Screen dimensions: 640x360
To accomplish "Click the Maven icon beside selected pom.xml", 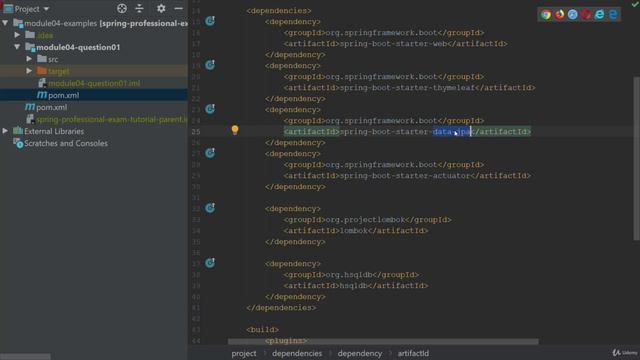I will [x=42, y=95].
